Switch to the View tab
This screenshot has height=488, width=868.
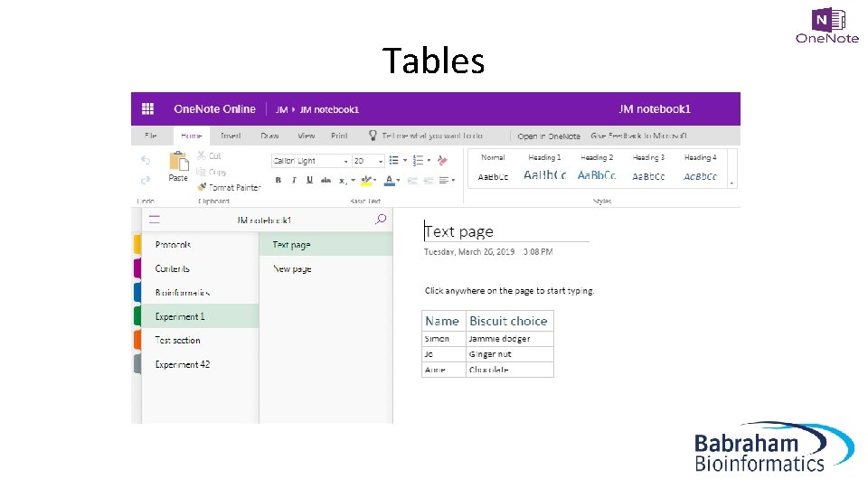(x=307, y=136)
